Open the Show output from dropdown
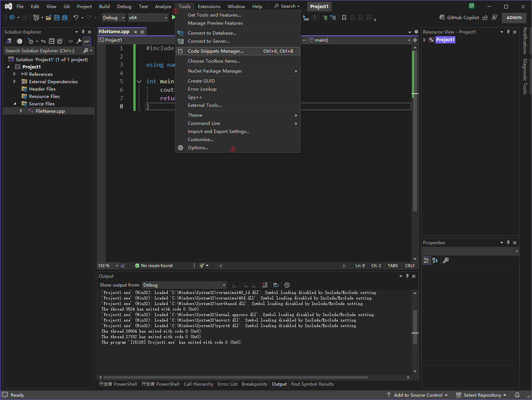Screen dimensions: 532x400 pyautogui.click(x=184, y=285)
